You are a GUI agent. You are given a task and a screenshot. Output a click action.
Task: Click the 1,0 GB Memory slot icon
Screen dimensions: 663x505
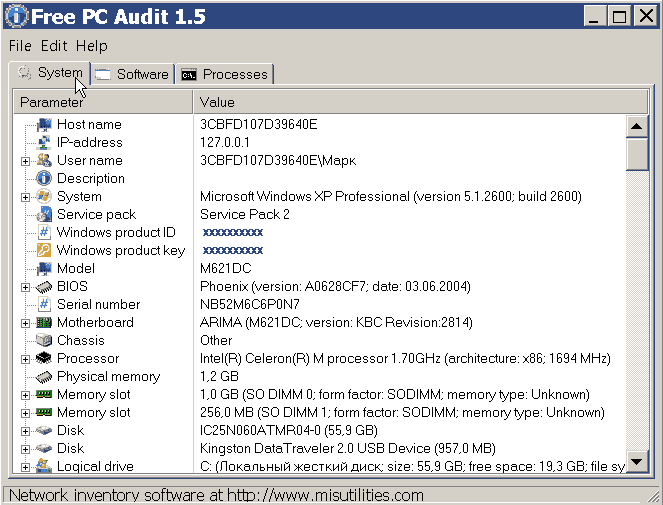tap(44, 395)
